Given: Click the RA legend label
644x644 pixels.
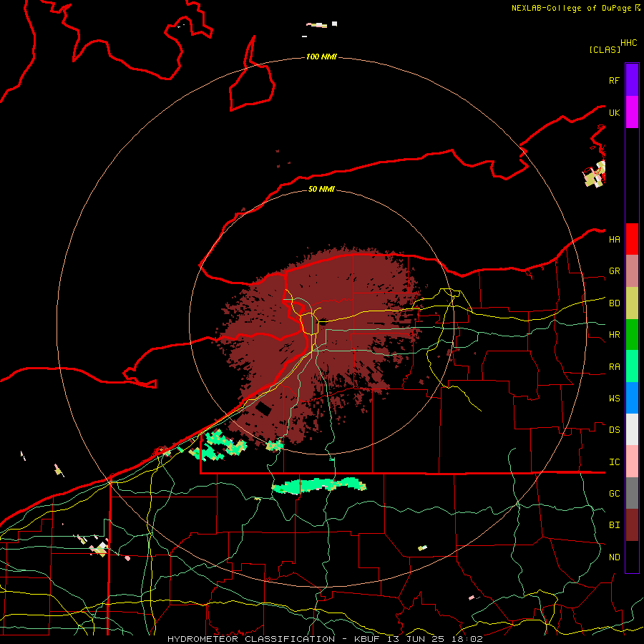Looking at the screenshot, I should pyautogui.click(x=614, y=367).
